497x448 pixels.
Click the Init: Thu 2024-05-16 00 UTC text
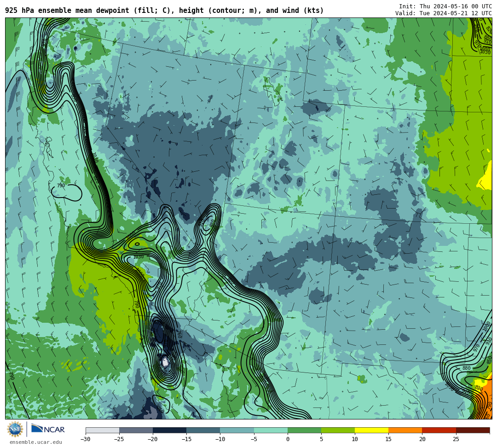(445, 6)
